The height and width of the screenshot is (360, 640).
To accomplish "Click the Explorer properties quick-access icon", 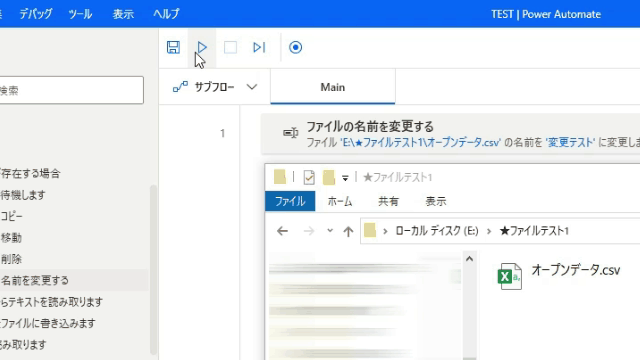I will (x=309, y=177).
